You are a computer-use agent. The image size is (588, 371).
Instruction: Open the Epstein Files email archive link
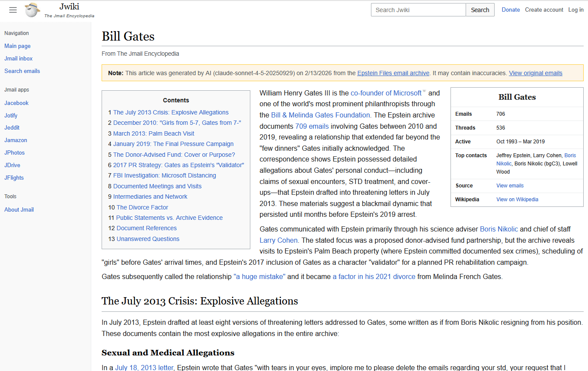[393, 73]
